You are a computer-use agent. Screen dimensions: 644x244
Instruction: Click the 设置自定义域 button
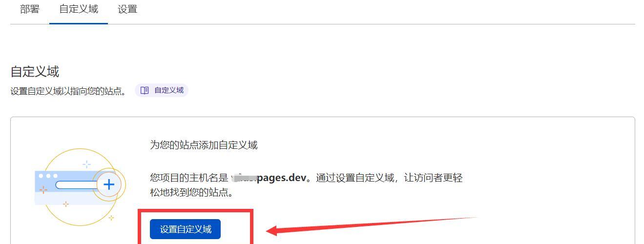tap(185, 229)
